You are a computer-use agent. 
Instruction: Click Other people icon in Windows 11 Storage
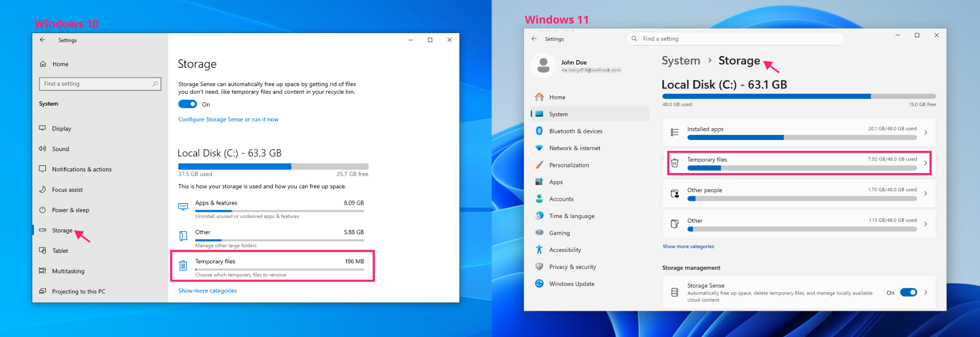click(675, 194)
